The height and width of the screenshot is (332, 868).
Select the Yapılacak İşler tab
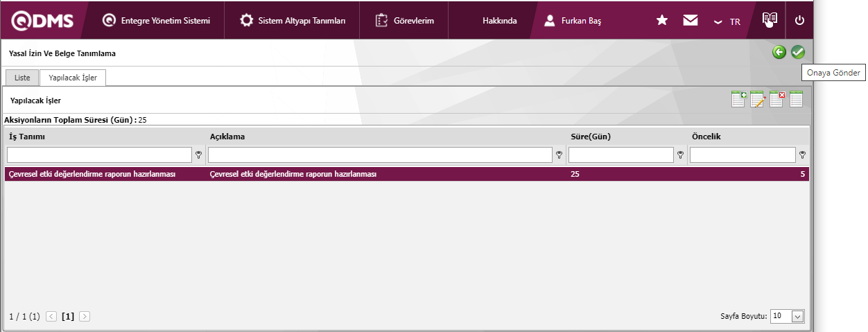[73, 78]
